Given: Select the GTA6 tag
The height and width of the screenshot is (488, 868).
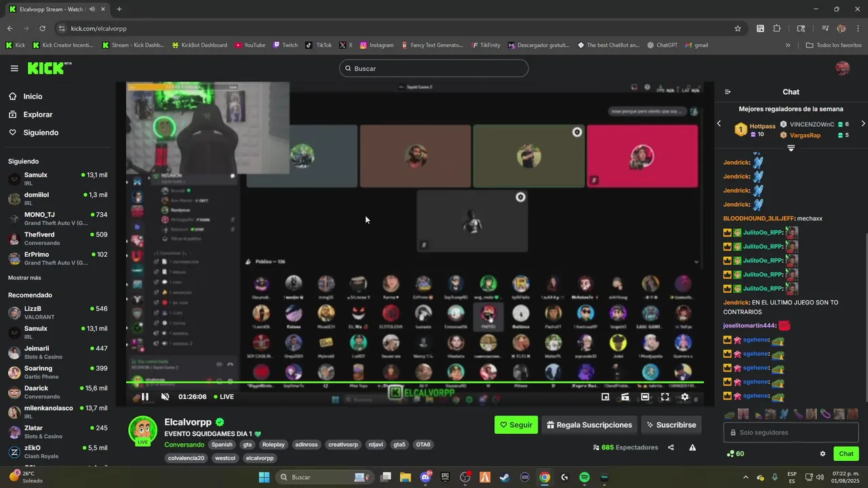Looking at the screenshot, I should [x=423, y=445].
